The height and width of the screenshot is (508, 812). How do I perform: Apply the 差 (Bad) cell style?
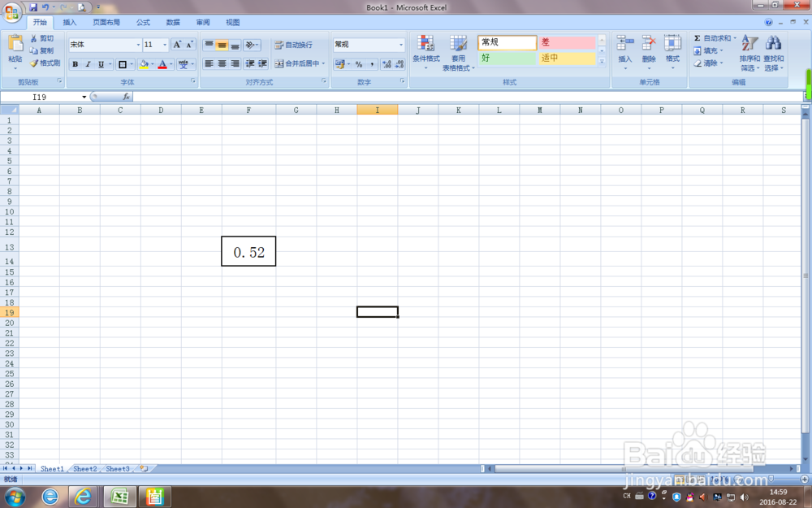567,42
